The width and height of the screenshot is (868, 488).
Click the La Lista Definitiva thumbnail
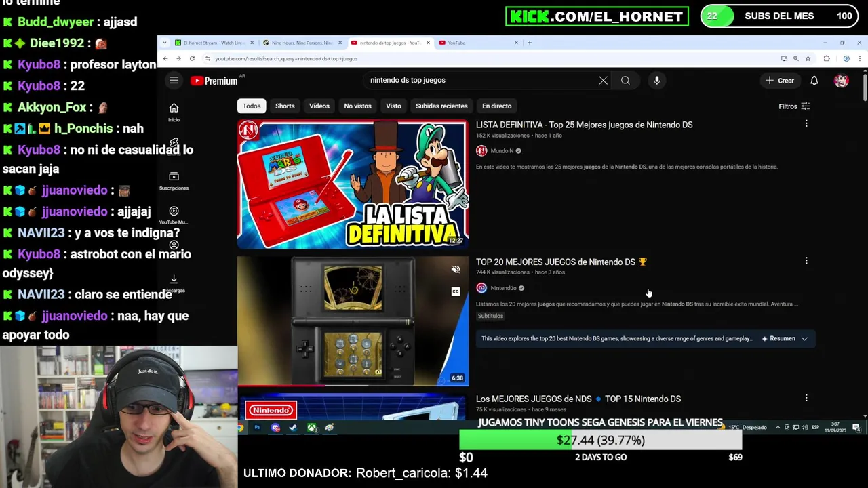pyautogui.click(x=353, y=184)
